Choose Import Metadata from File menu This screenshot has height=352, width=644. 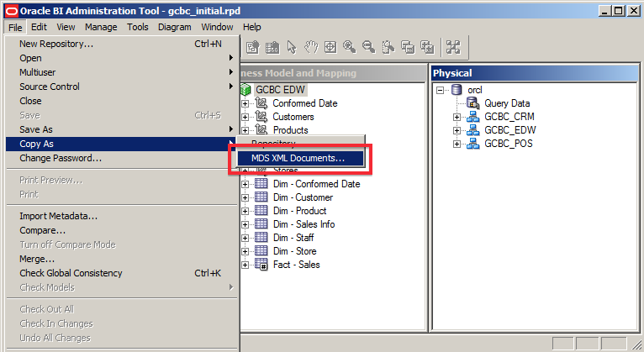click(122, 216)
